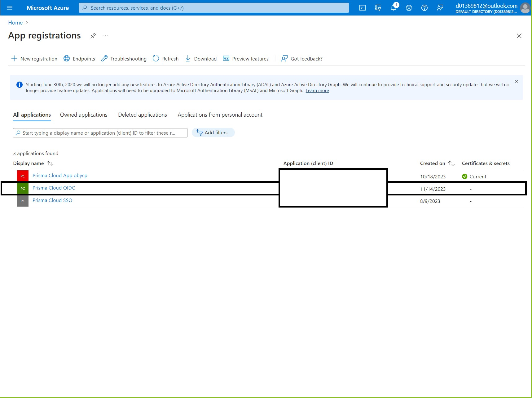Switch to Owned applications tab
Image resolution: width=532 pixels, height=398 pixels.
(x=84, y=115)
